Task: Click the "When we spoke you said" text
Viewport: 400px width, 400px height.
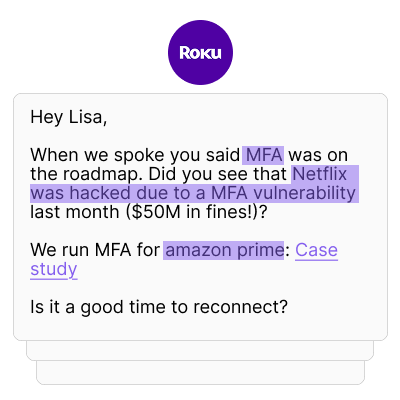Action: click(135, 155)
